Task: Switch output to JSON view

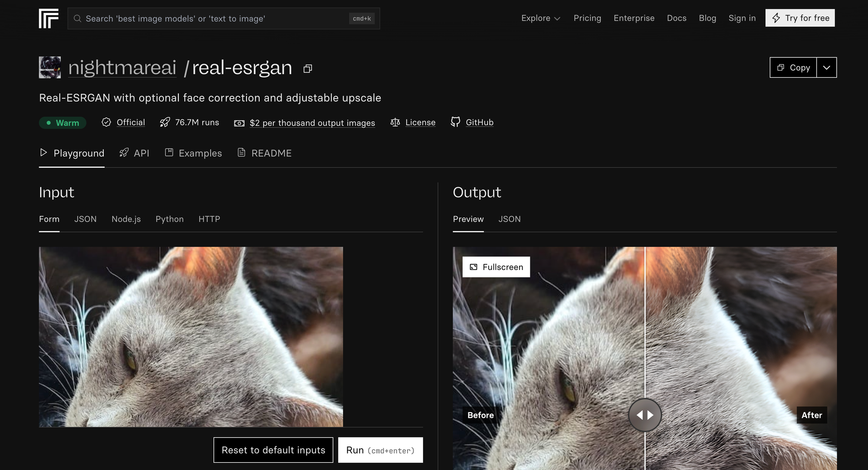Action: point(509,219)
